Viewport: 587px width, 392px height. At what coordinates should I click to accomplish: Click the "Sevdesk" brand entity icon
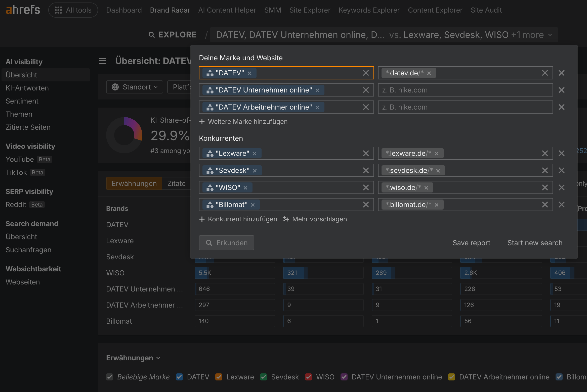(x=210, y=170)
